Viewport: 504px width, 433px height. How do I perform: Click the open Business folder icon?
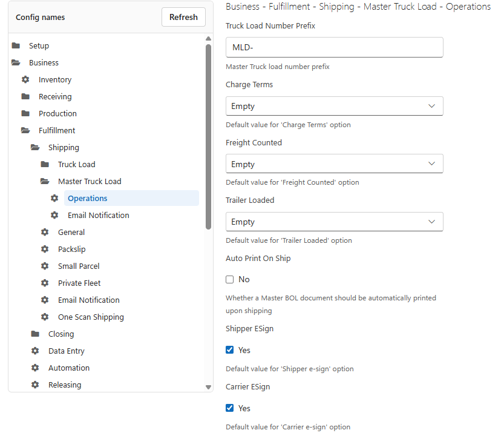pyautogui.click(x=16, y=62)
